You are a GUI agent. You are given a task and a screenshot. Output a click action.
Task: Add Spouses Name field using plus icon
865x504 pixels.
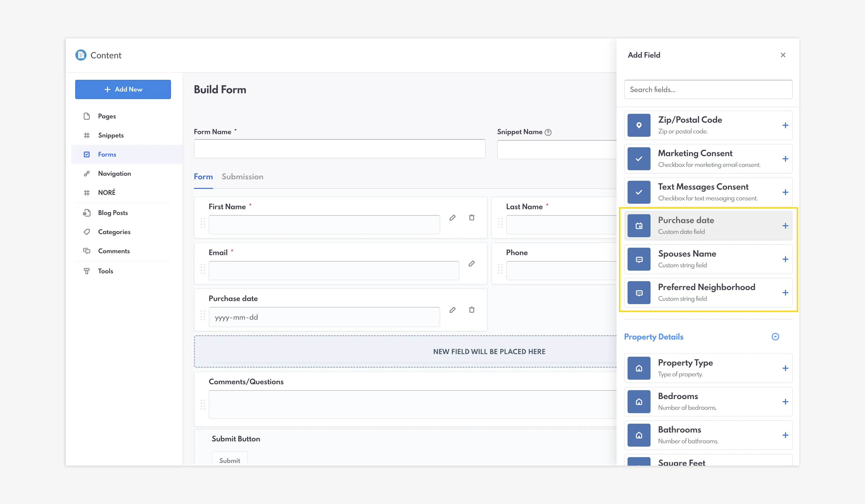click(785, 259)
